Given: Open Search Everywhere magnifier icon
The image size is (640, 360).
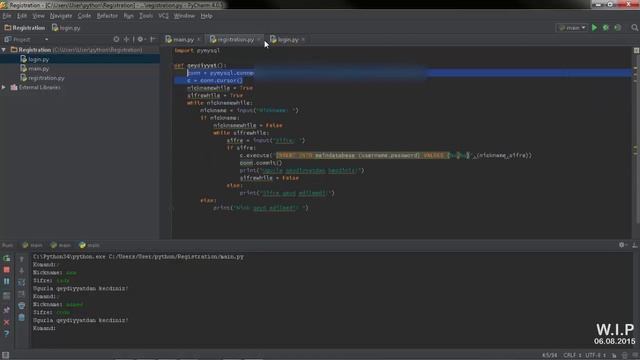Looking at the screenshot, I should [x=634, y=27].
